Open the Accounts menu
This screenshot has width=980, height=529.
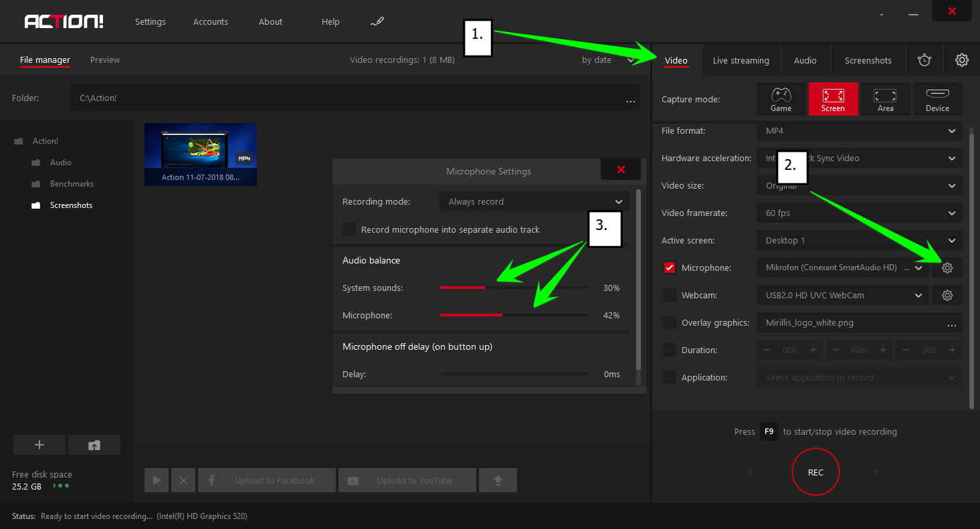click(211, 22)
